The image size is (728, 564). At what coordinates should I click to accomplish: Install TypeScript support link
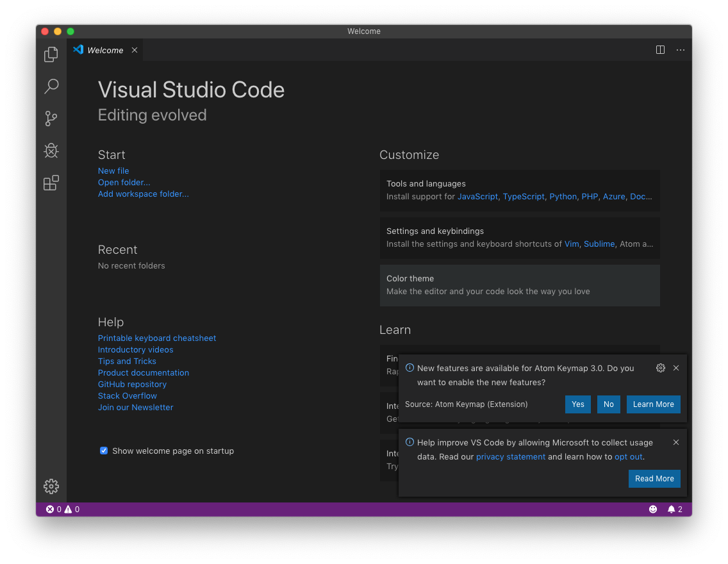tap(523, 197)
